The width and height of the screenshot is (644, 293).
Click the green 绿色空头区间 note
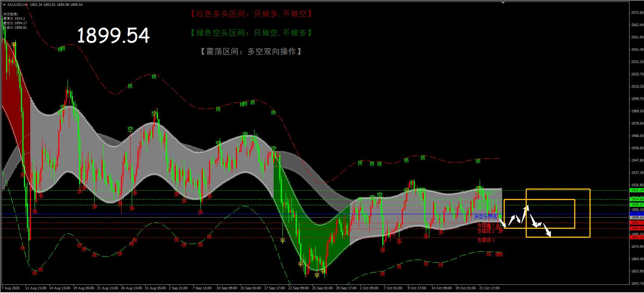click(251, 33)
